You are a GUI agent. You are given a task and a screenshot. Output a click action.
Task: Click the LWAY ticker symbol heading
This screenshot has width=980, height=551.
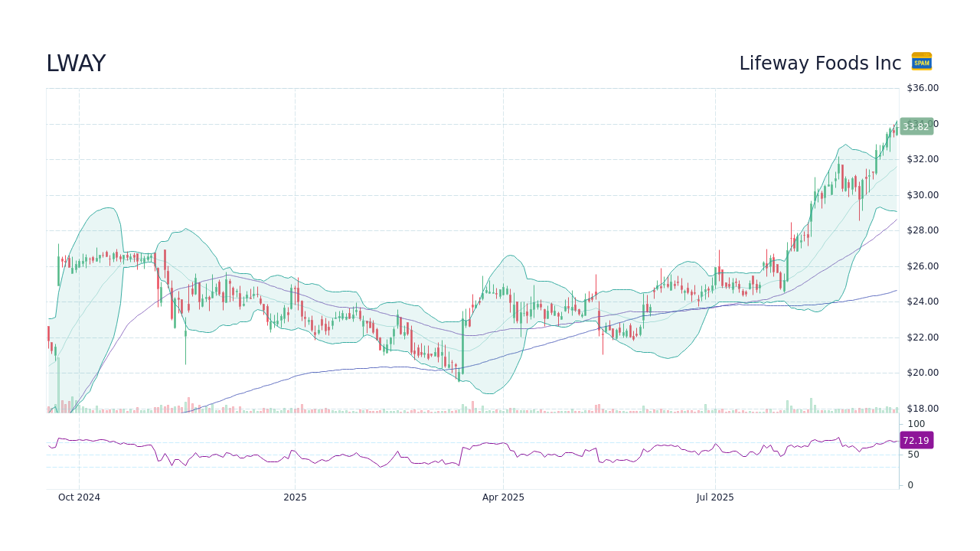point(76,63)
